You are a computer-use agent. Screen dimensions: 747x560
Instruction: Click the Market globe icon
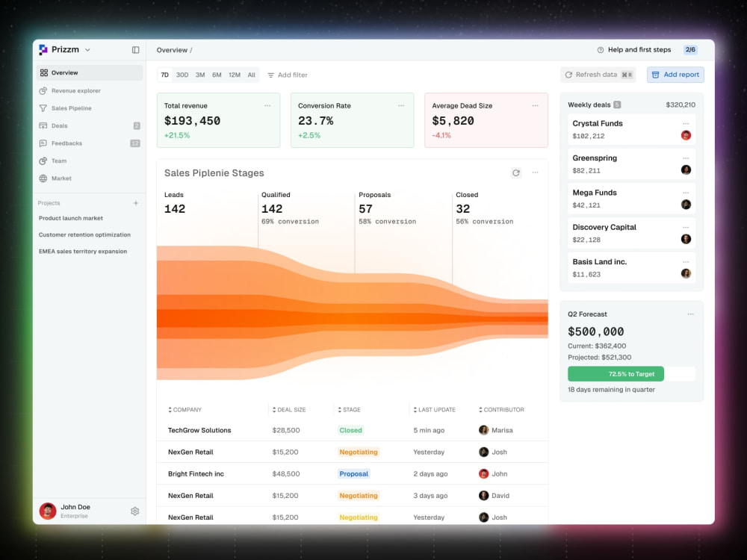click(x=43, y=178)
